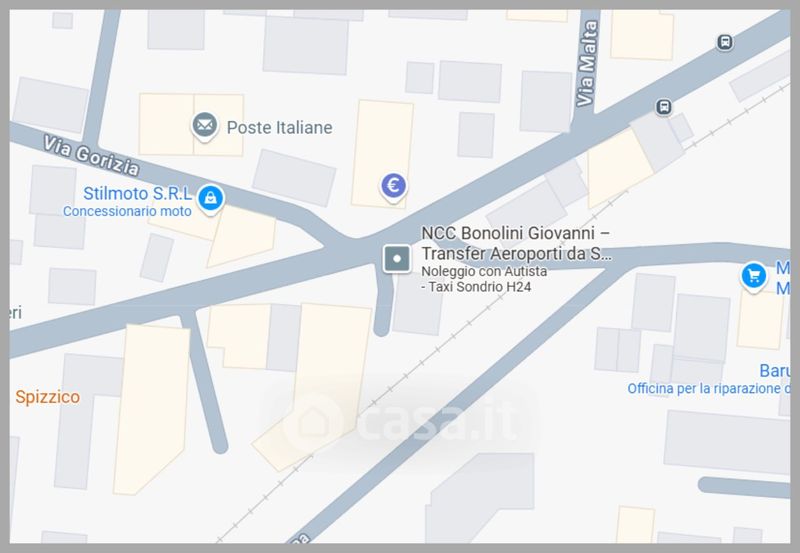Click the Officina per la riparazione label
Viewport: 800px width, 553px height.
click(x=709, y=389)
